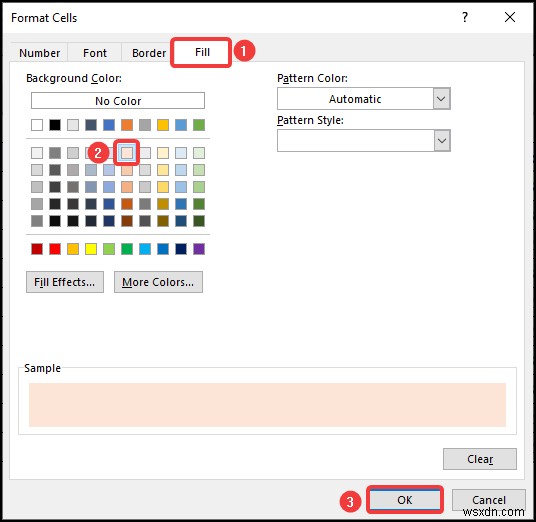536x522 pixels.
Task: Click the Clear button
Action: click(480, 459)
